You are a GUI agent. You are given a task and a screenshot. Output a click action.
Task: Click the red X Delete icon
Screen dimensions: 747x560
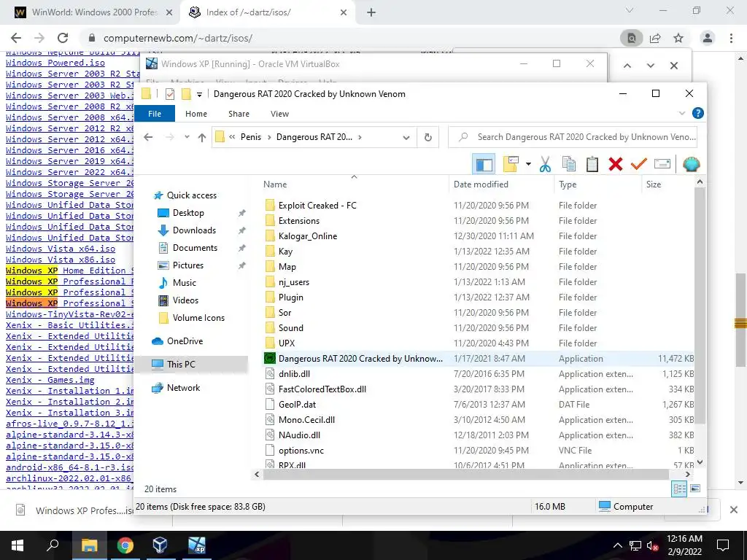[616, 164]
